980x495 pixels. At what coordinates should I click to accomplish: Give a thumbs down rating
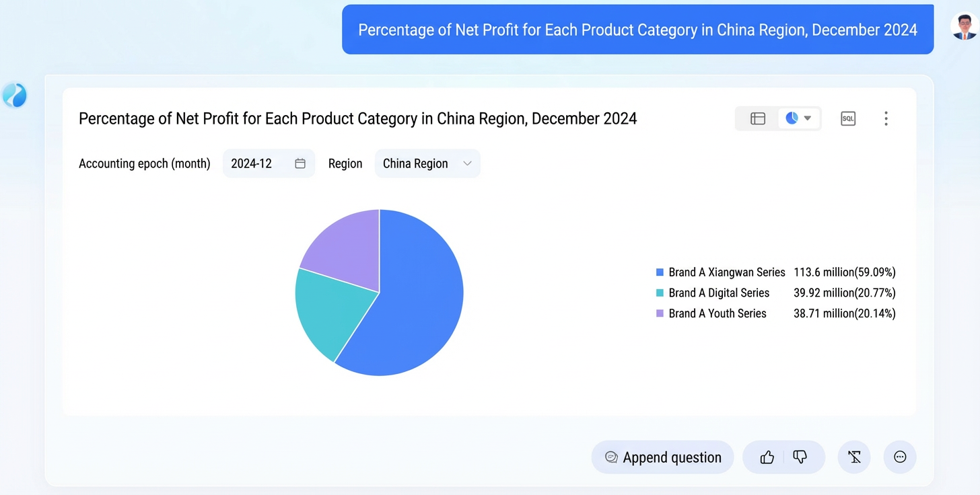[800, 457]
